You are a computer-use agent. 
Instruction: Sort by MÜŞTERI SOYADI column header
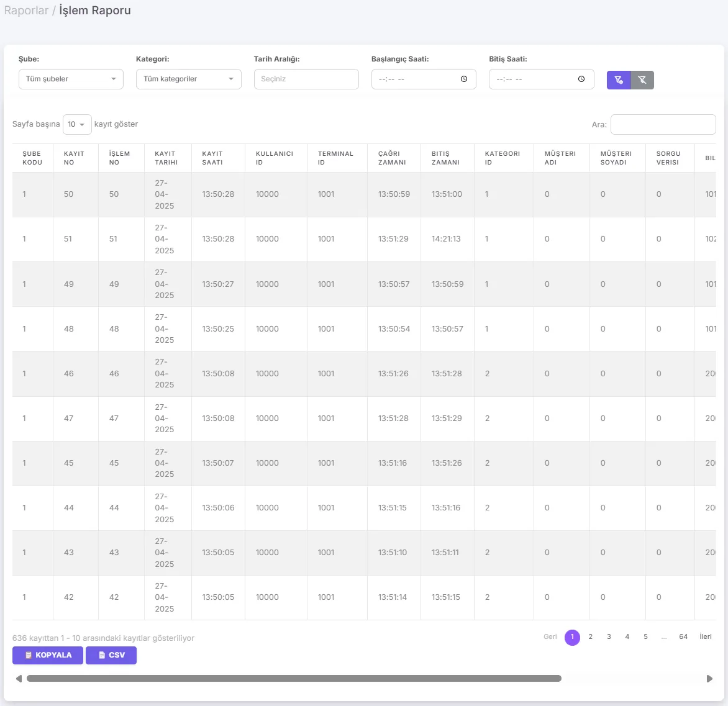pos(617,158)
